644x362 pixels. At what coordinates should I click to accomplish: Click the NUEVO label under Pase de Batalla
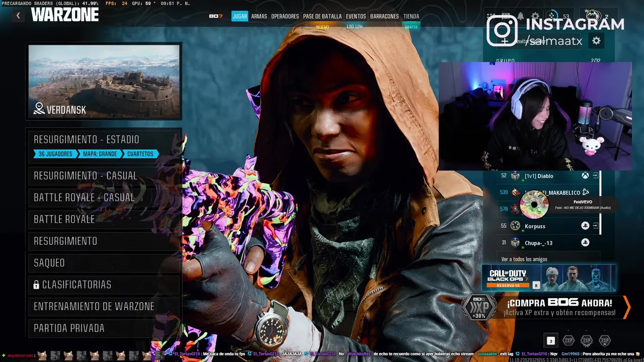tap(323, 27)
